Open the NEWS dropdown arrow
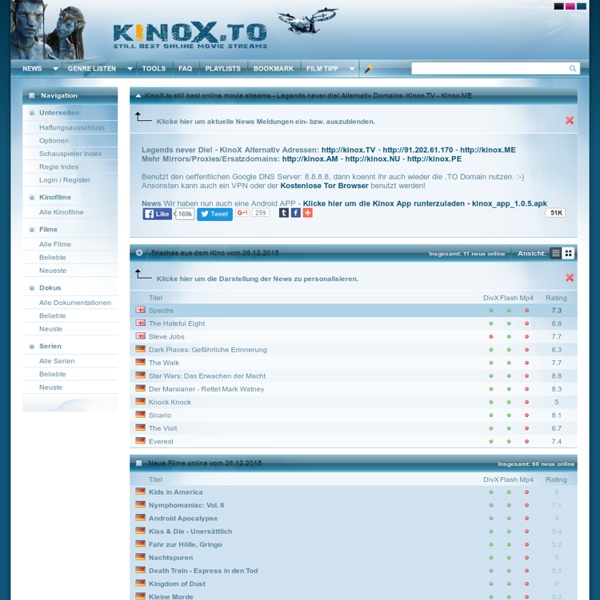Viewport: 600px width, 600px height. [x=55, y=69]
